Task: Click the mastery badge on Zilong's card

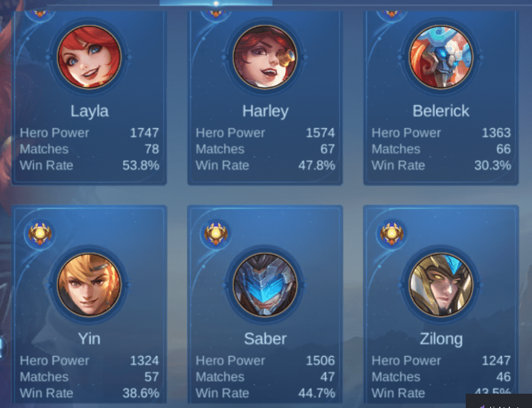Action: [391, 234]
